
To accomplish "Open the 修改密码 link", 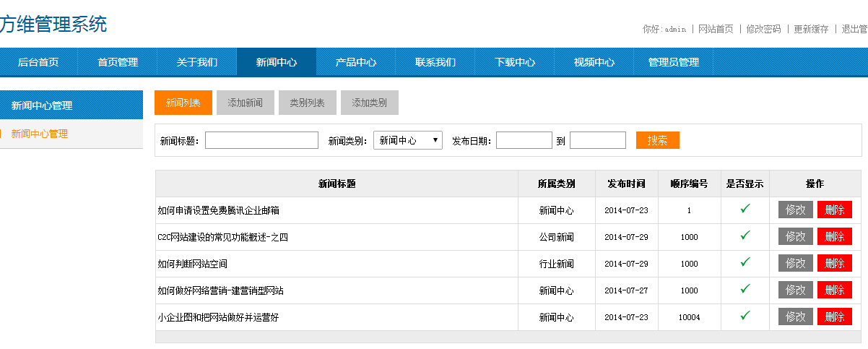I will click(763, 29).
